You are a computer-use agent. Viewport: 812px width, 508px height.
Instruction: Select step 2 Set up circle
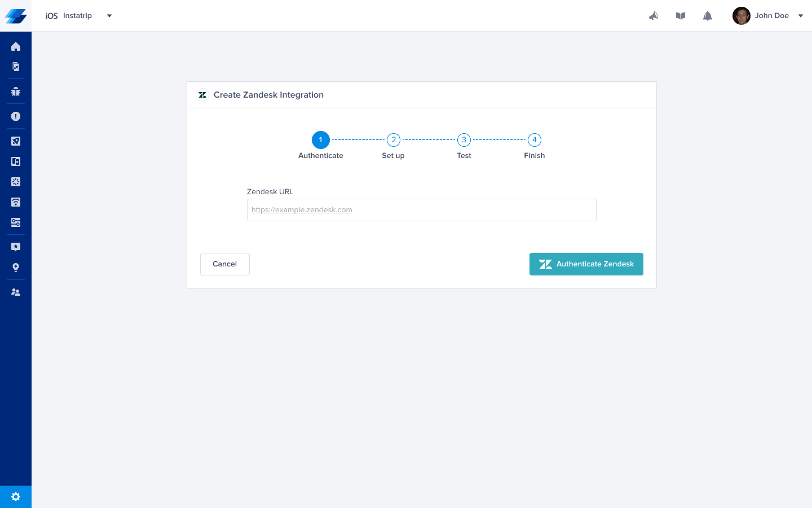click(x=394, y=140)
